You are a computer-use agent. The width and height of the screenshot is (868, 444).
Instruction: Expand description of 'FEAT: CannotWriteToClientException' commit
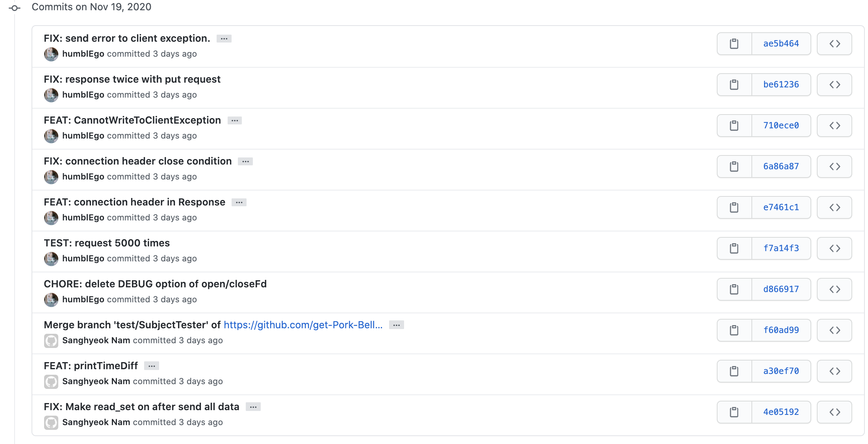tap(235, 120)
